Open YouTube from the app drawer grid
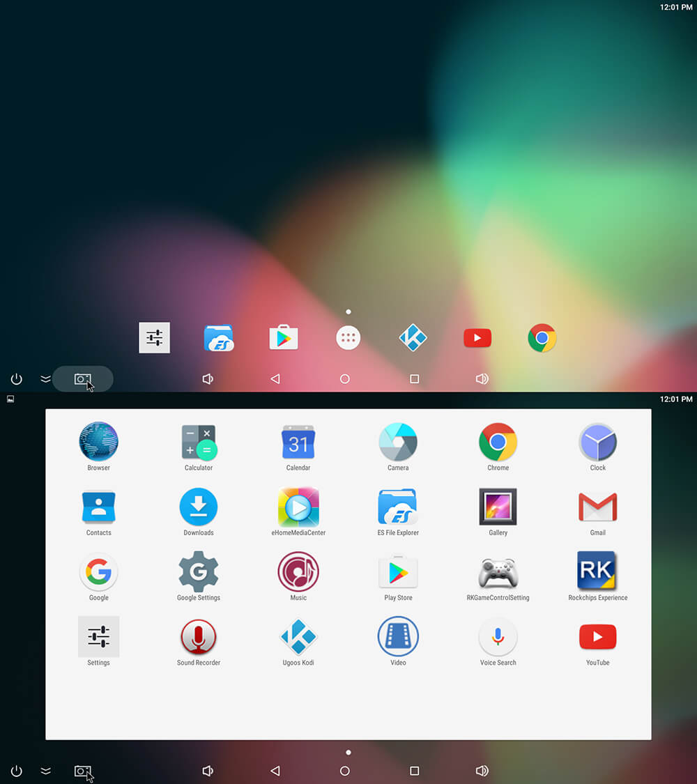Image resolution: width=697 pixels, height=784 pixels. point(597,636)
